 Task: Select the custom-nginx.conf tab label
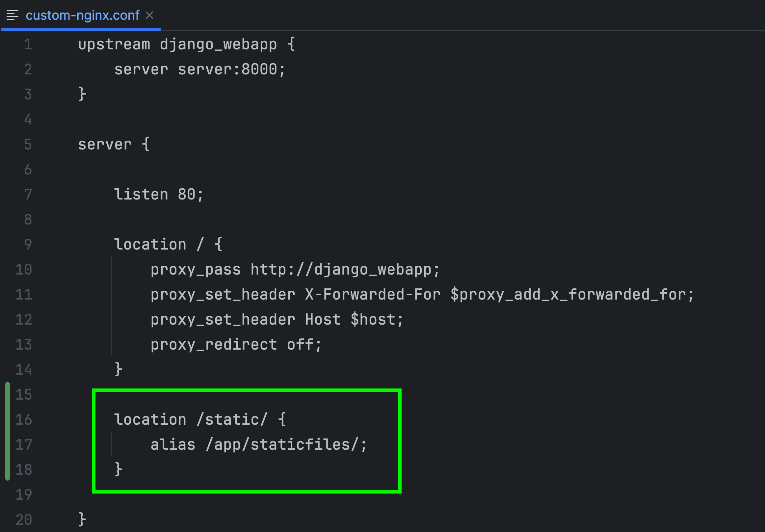82,15
